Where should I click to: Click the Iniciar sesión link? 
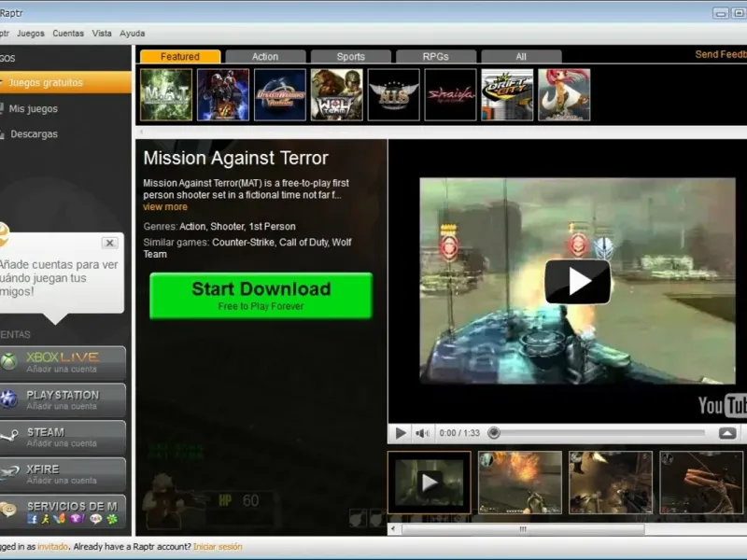point(218,547)
